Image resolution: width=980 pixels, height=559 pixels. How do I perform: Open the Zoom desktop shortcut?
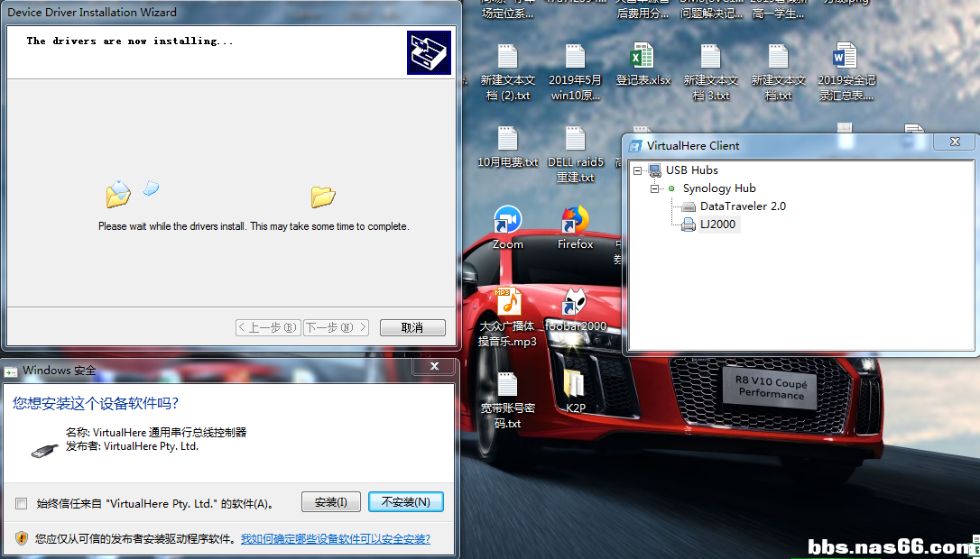pos(507,228)
